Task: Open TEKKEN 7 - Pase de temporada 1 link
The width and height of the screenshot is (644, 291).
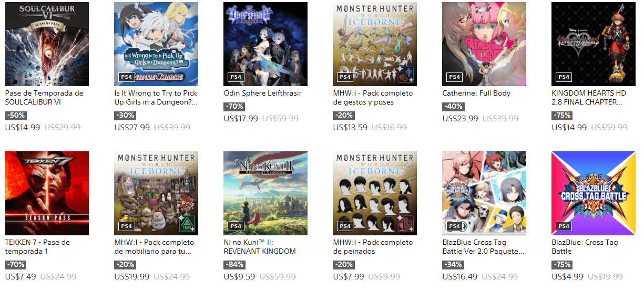Action: point(37,247)
